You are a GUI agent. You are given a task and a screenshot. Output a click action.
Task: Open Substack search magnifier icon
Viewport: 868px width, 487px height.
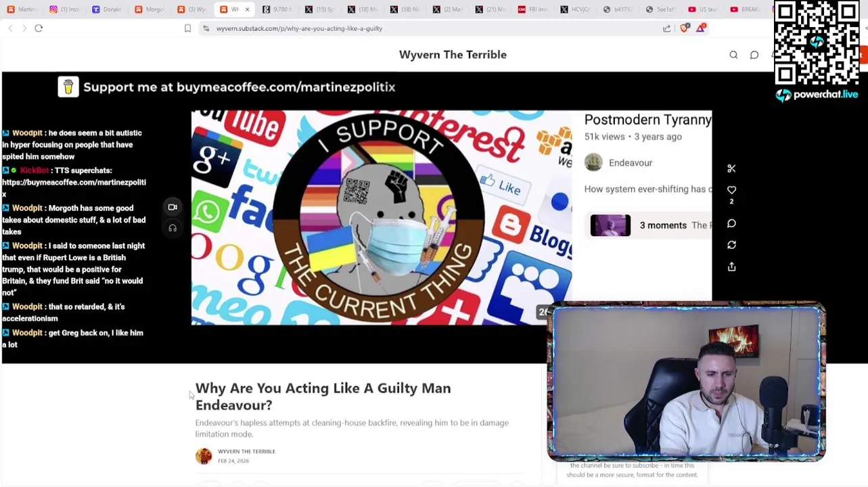click(733, 55)
